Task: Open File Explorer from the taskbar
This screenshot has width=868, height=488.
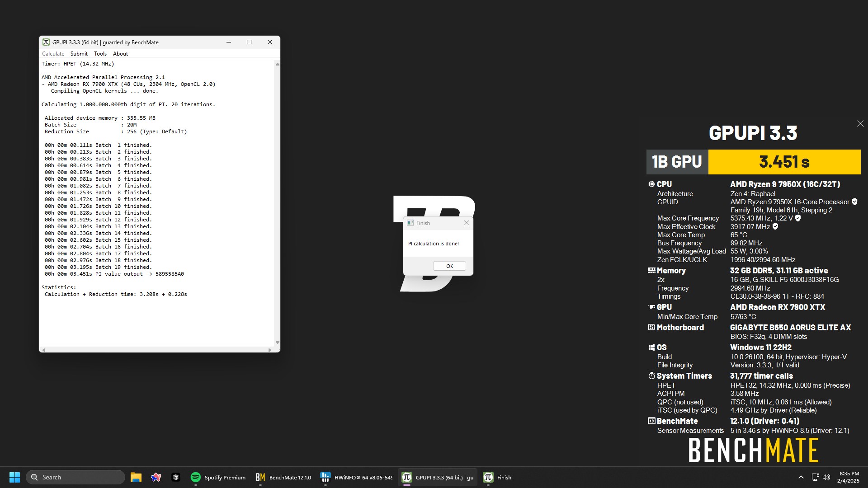Action: click(136, 477)
